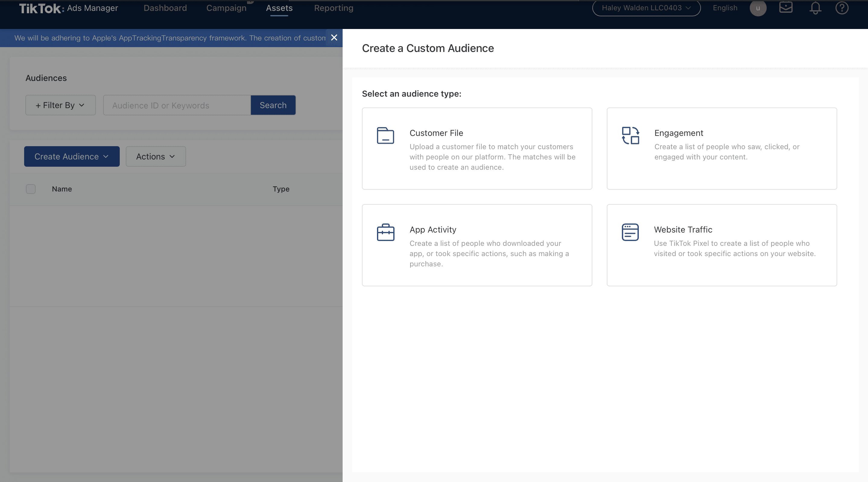Click the Customer File folder icon
Viewport: 868px width, 482px height.
pos(385,136)
